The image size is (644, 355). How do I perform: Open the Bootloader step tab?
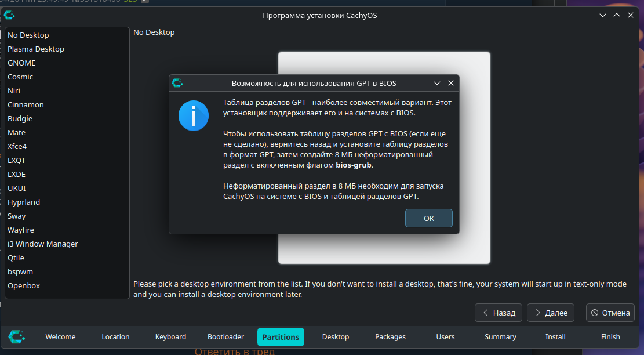(x=225, y=337)
